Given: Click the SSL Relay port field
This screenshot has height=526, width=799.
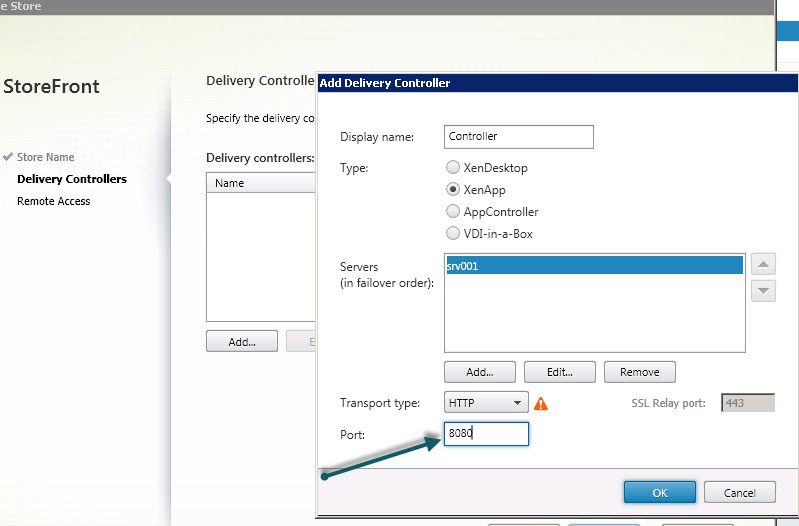Looking at the screenshot, I should [748, 403].
